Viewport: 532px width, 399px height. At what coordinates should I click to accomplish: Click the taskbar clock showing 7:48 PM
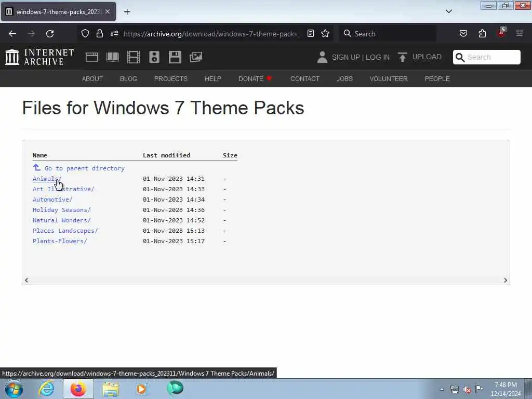[506, 389]
